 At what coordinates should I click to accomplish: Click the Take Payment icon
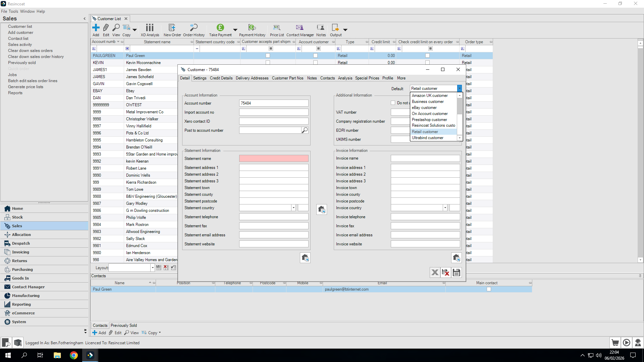(220, 29)
